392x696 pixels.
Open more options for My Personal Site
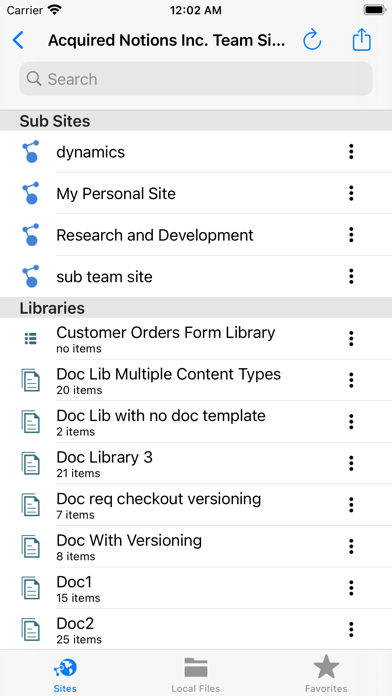pos(351,194)
